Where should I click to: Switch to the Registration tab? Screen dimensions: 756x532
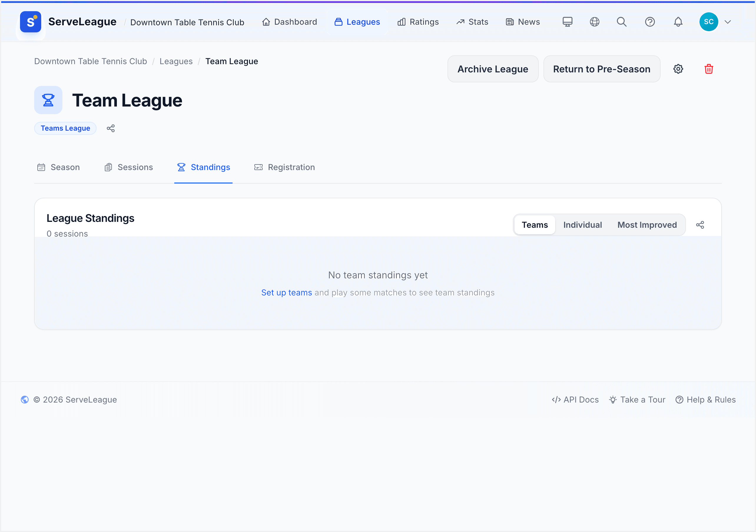tap(284, 167)
